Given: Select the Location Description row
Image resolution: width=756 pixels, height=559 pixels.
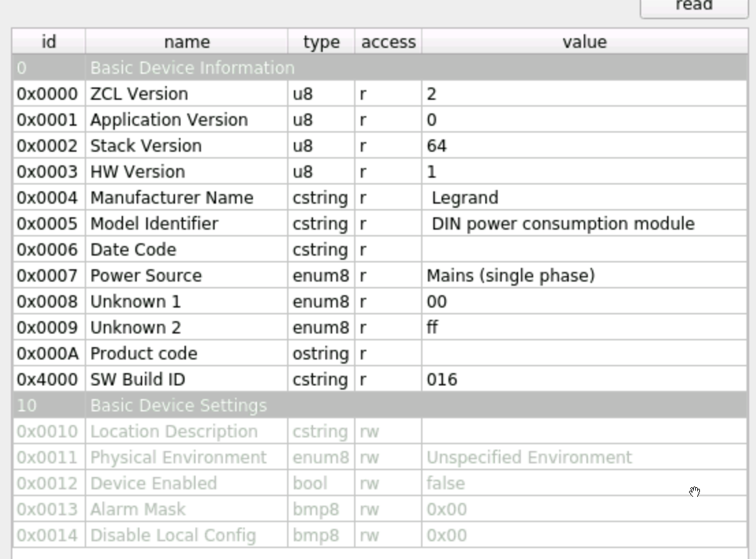Looking at the screenshot, I should 380,431.
